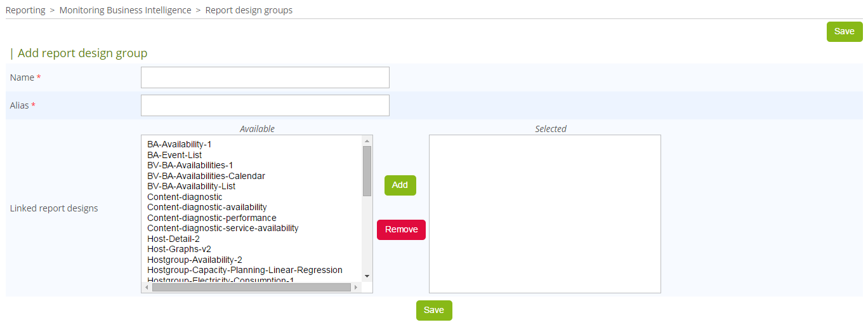Focus the Name text field
Image resolution: width=868 pixels, height=327 pixels.
tap(265, 77)
